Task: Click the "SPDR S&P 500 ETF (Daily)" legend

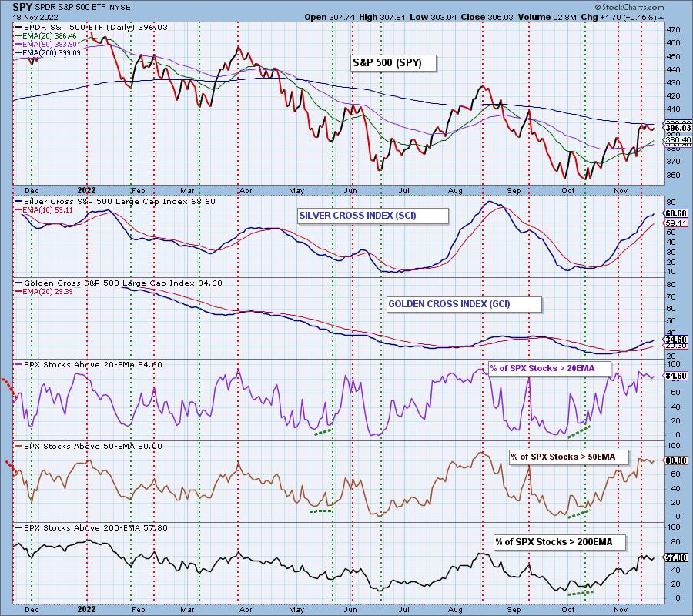Action: 92,28
